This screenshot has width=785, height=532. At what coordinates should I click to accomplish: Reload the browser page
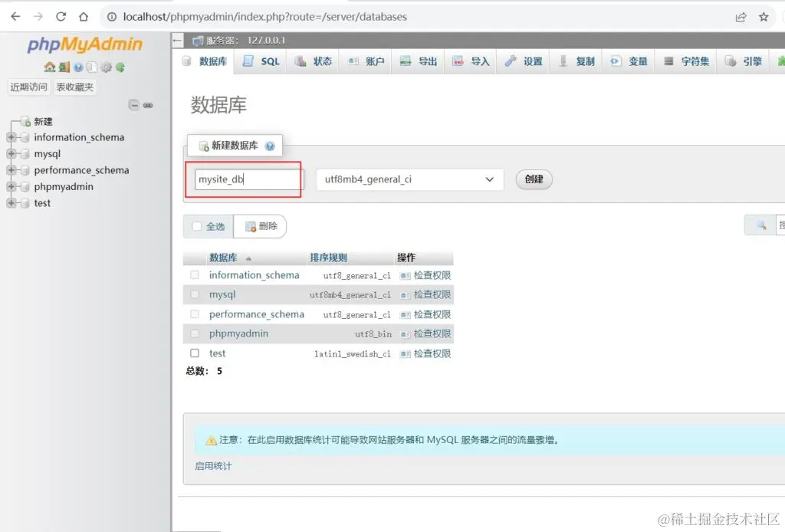(61, 17)
